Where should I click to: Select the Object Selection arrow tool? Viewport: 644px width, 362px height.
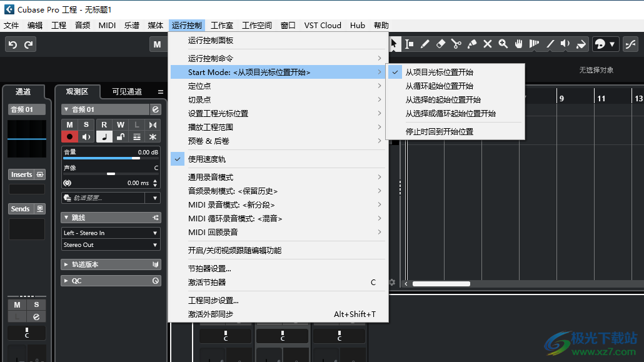[394, 44]
